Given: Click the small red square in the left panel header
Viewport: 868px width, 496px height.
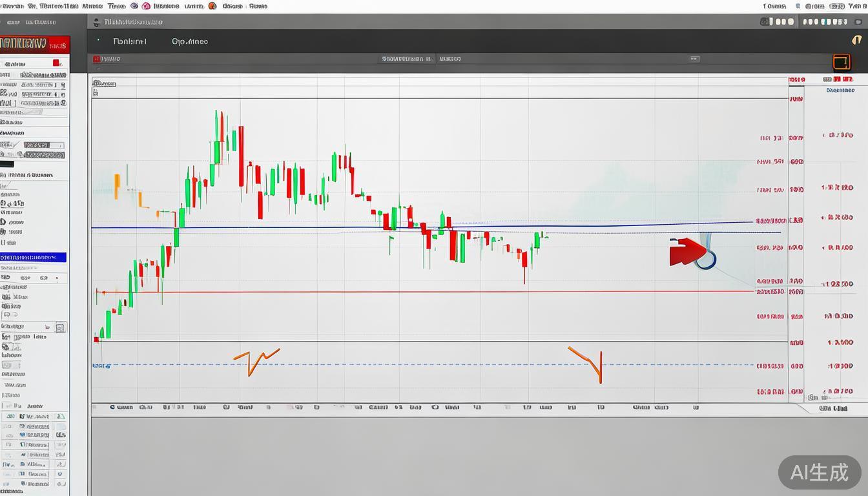Looking at the screenshot, I should [56, 63].
